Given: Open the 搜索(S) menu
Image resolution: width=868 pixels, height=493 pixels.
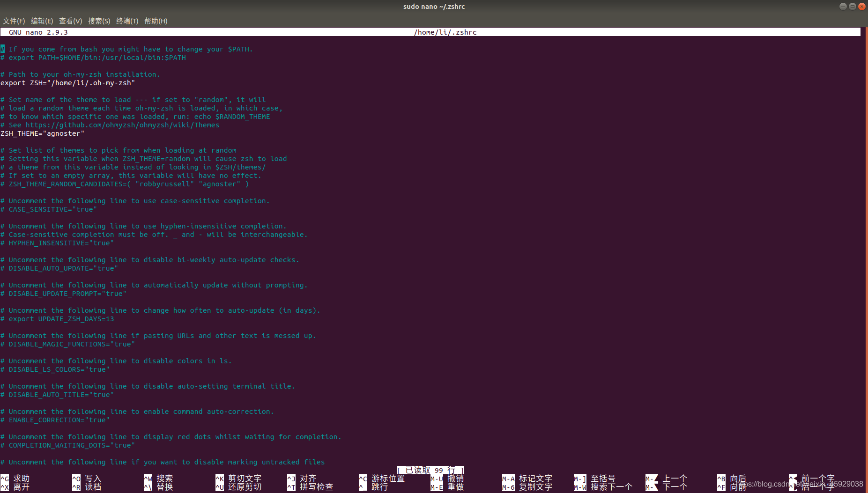Looking at the screenshot, I should [x=99, y=21].
